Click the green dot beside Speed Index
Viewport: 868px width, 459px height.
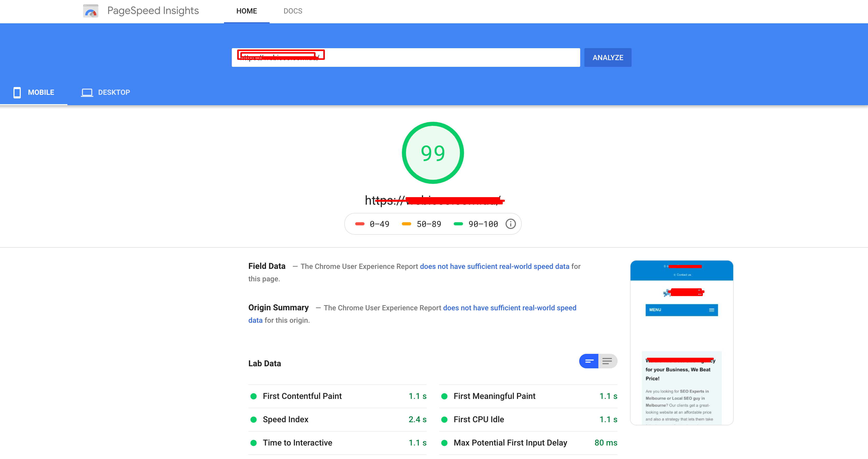click(254, 419)
